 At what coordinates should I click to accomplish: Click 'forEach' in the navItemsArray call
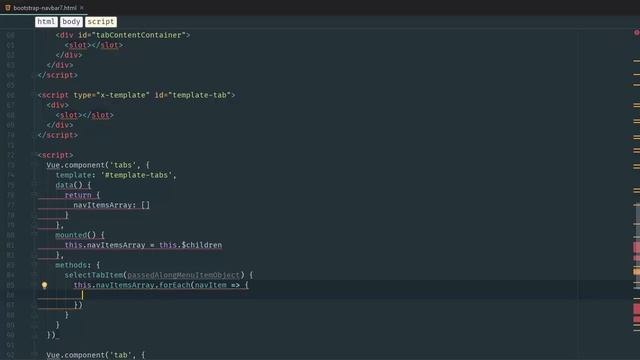tap(175, 285)
